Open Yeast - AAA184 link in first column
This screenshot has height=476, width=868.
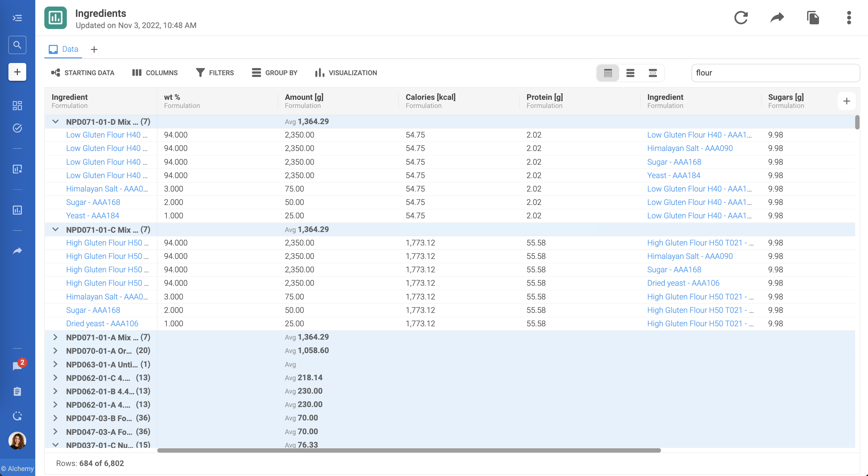coord(93,216)
